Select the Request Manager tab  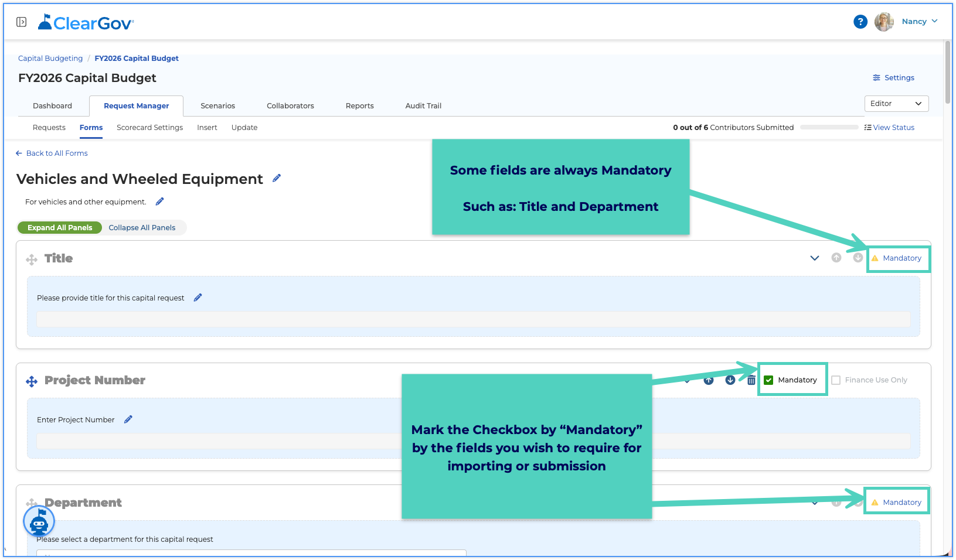click(x=136, y=105)
